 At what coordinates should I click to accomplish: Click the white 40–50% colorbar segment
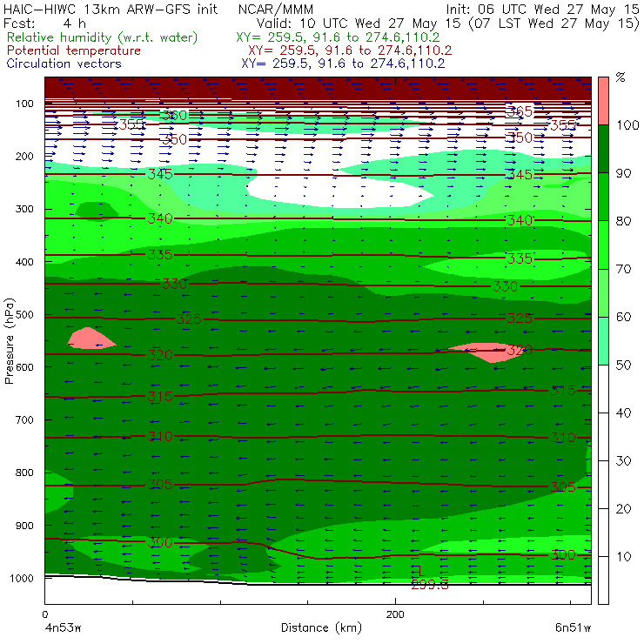click(603, 388)
